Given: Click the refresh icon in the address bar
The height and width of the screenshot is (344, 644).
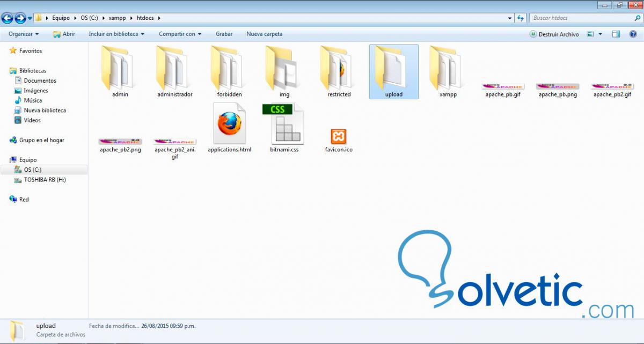Looking at the screenshot, I should pos(520,18).
